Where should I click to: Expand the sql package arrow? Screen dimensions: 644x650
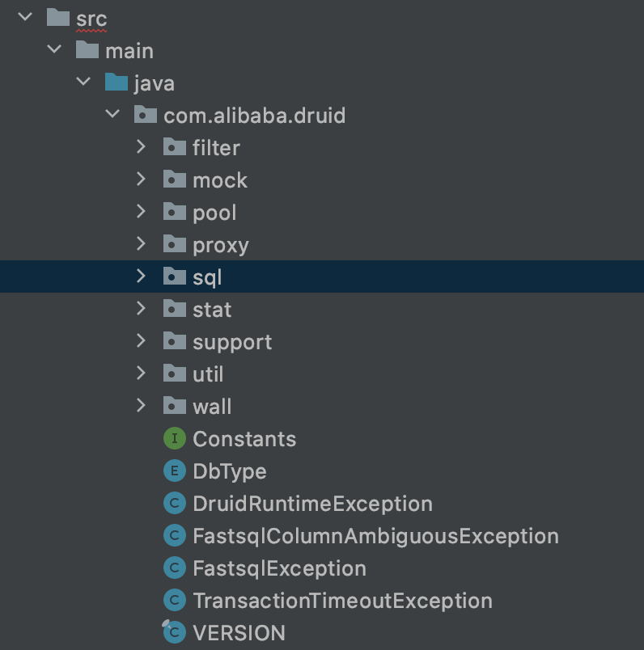coord(141,276)
